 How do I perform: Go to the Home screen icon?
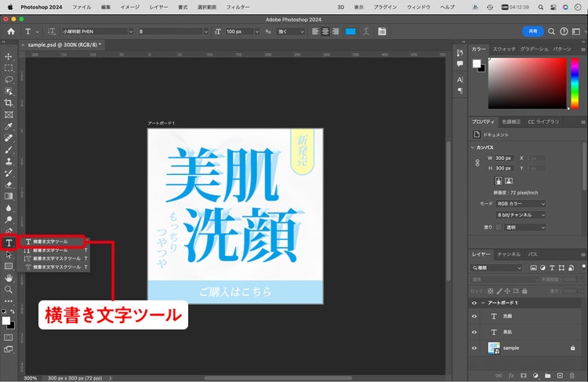[x=11, y=31]
